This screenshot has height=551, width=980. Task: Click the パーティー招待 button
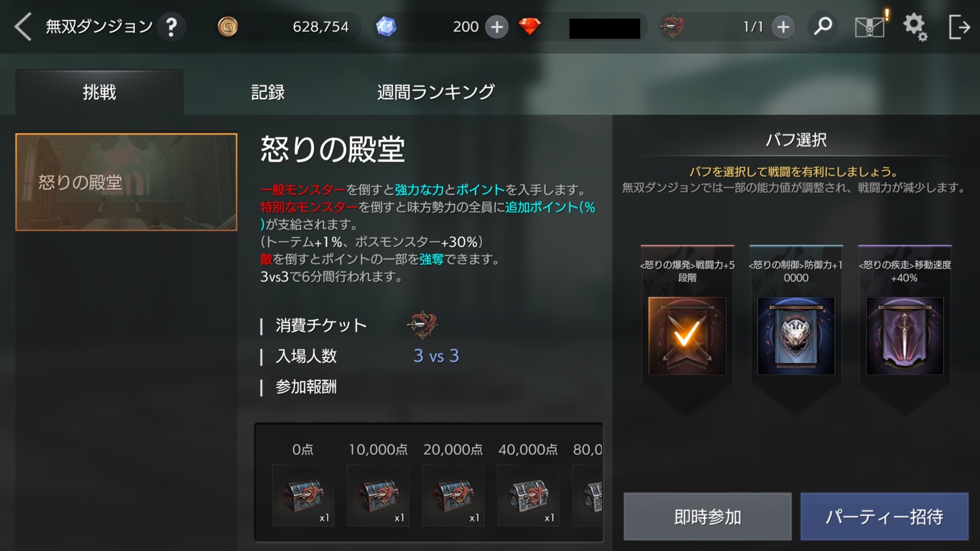[884, 517]
